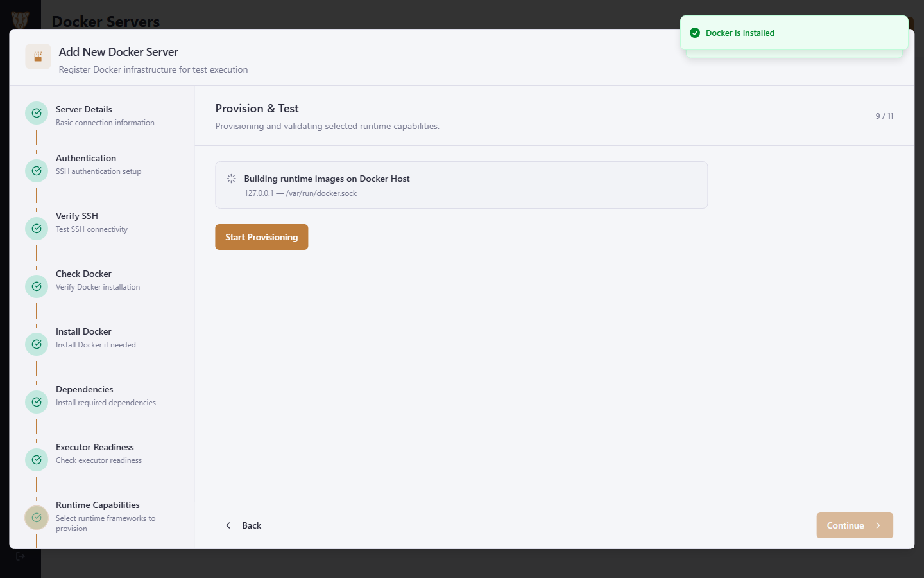Click the Dependencies step check icon
This screenshot has height=578, width=924.
coord(37,402)
